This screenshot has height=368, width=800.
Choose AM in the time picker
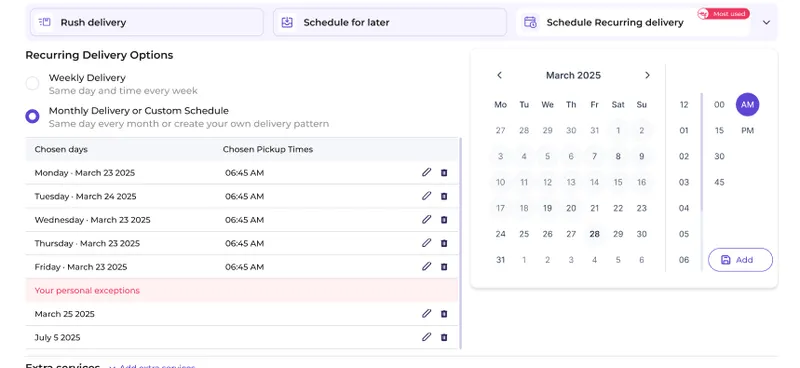[x=747, y=105]
